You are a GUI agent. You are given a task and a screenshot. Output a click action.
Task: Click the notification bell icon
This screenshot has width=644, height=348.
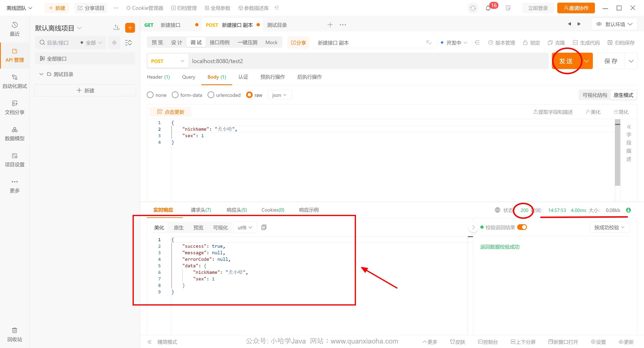pyautogui.click(x=488, y=8)
